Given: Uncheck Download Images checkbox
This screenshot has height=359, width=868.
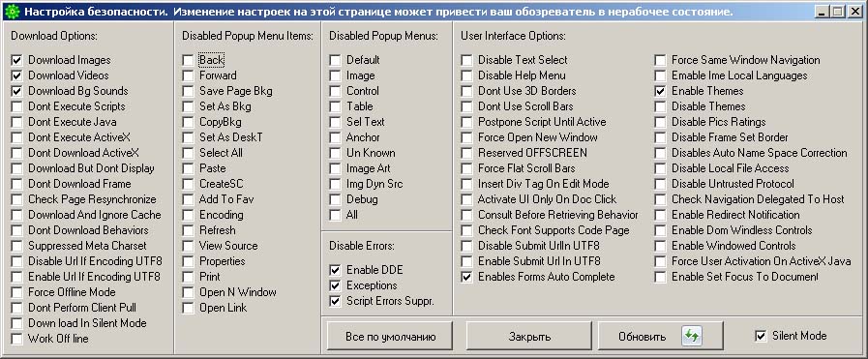Looking at the screenshot, I should 17,60.
